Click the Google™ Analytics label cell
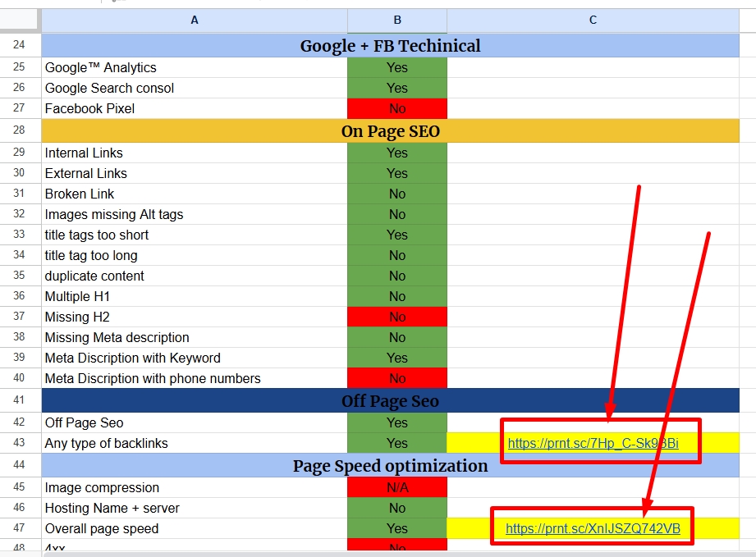The image size is (756, 557). click(x=195, y=67)
